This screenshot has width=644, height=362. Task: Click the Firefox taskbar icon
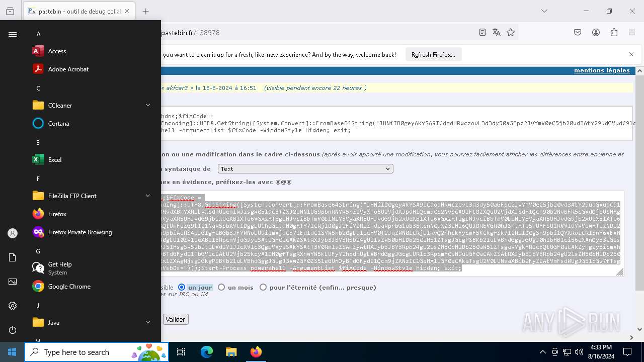click(x=256, y=352)
